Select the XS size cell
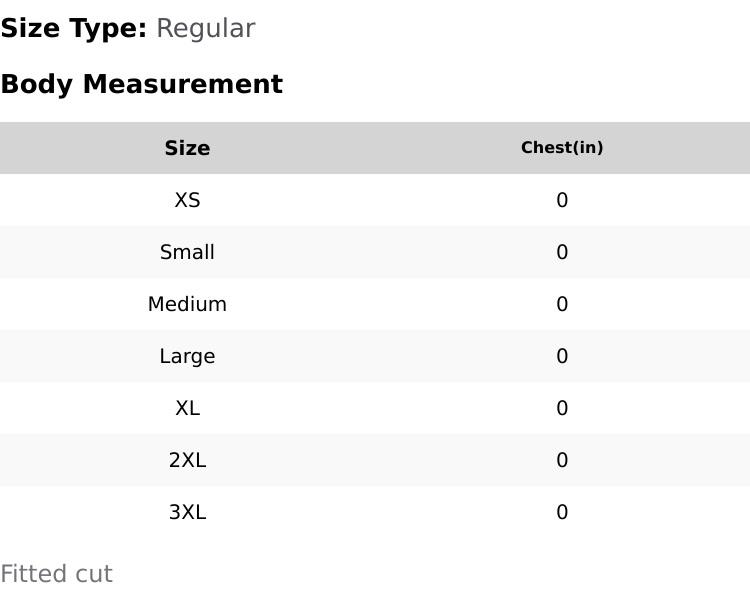The height and width of the screenshot is (610, 750). click(x=187, y=200)
